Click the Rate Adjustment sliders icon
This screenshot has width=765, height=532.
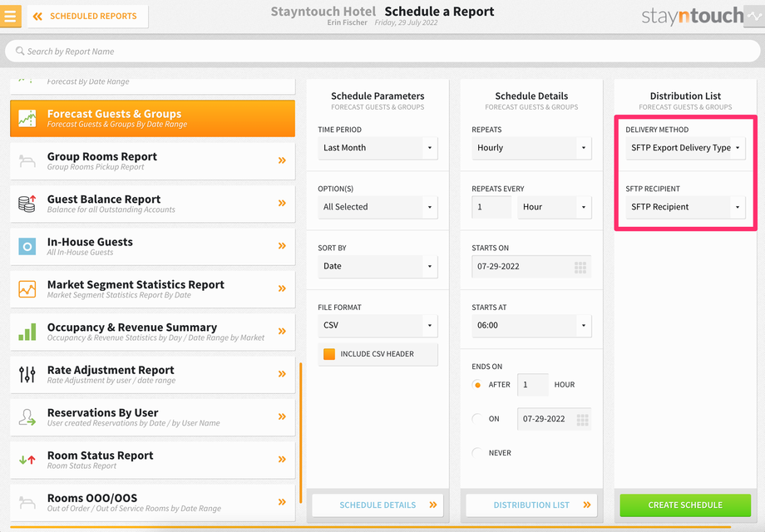click(27, 374)
